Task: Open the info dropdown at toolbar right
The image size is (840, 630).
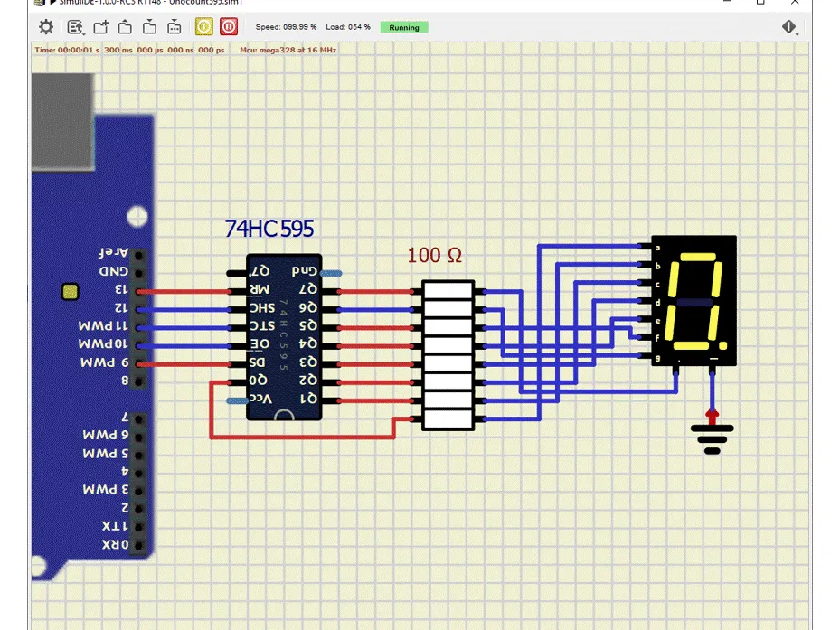Action: 789,27
